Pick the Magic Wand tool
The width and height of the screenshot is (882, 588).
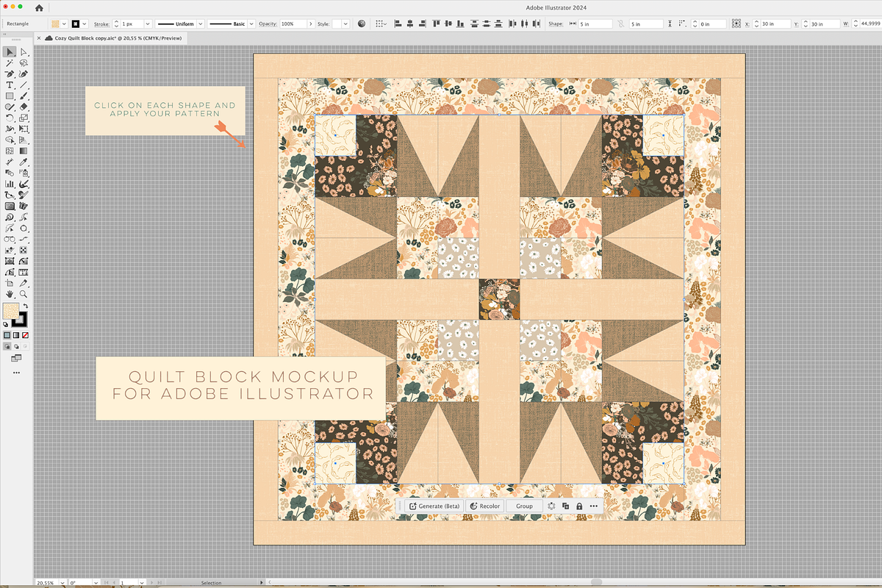[10, 63]
